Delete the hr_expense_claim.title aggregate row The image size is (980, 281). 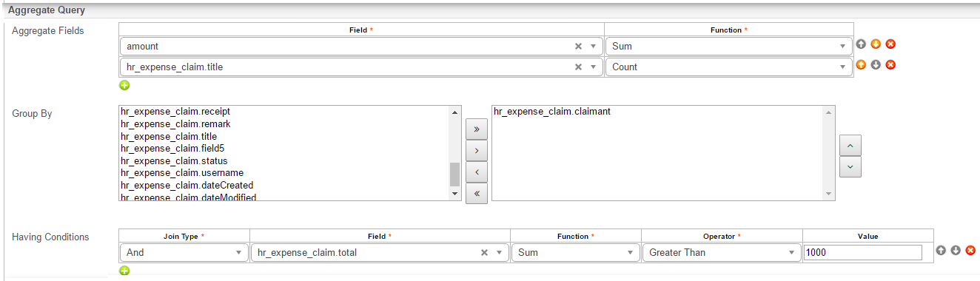(x=890, y=64)
